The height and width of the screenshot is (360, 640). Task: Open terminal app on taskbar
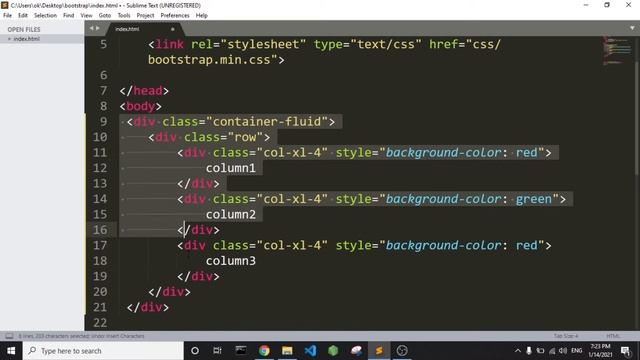tap(240, 351)
